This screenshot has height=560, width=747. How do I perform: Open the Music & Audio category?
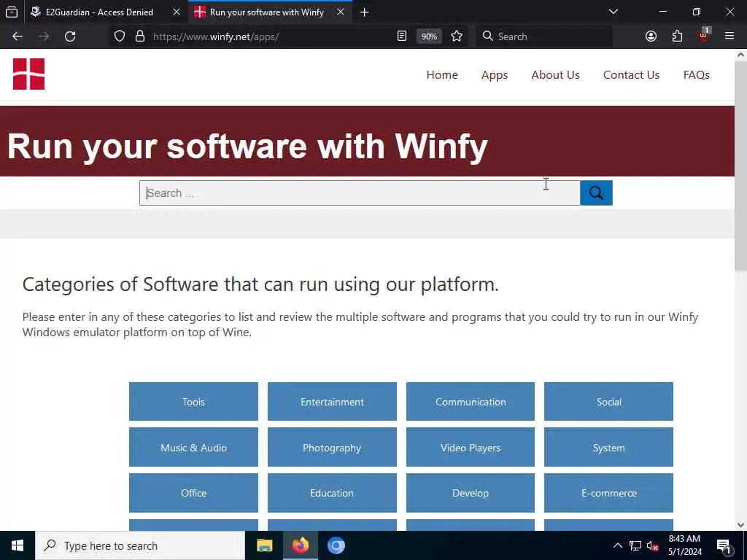193,447
